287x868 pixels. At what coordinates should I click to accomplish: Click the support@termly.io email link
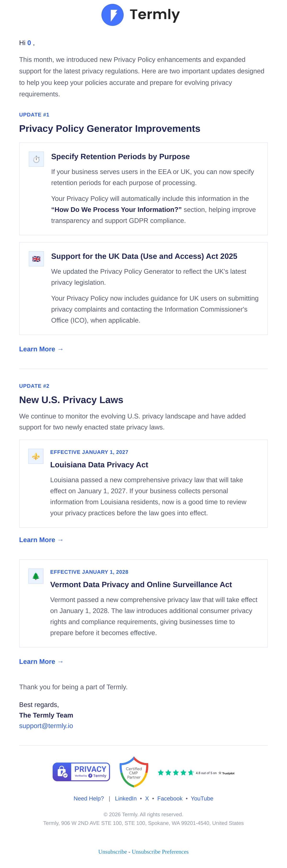click(x=46, y=725)
